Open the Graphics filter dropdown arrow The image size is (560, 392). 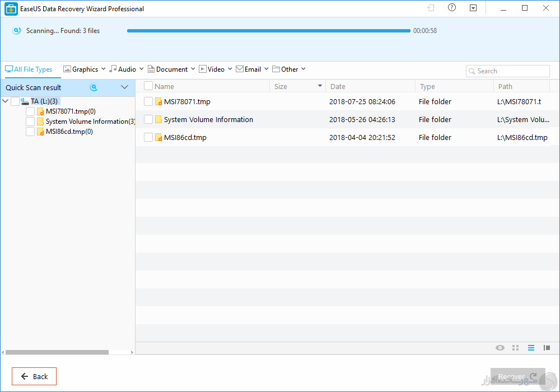[103, 68]
